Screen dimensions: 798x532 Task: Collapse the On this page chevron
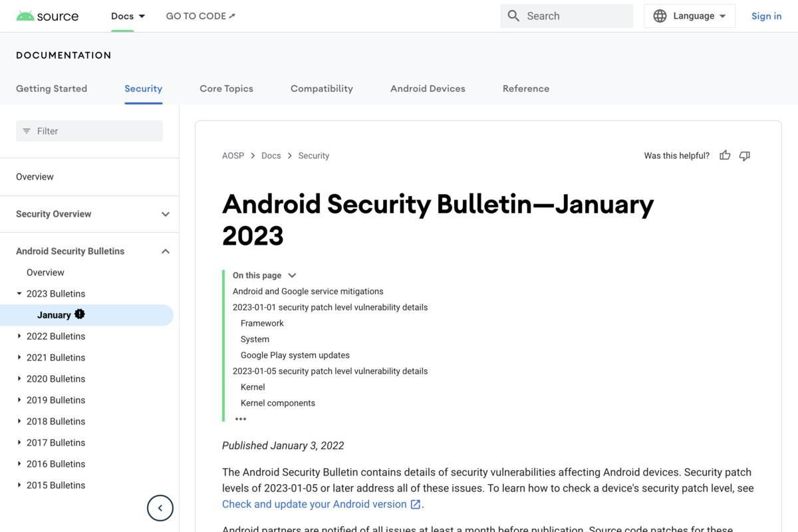click(x=292, y=275)
